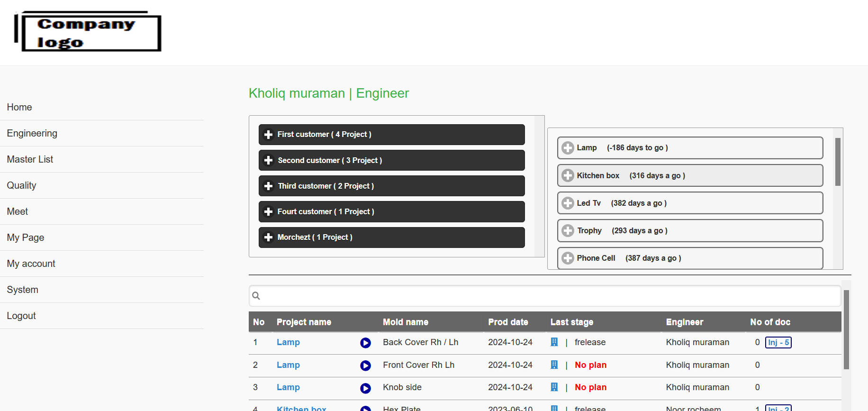Image resolution: width=868 pixels, height=411 pixels.
Task: Expand the Kitchen box (316 days ago) item
Action: (x=690, y=175)
